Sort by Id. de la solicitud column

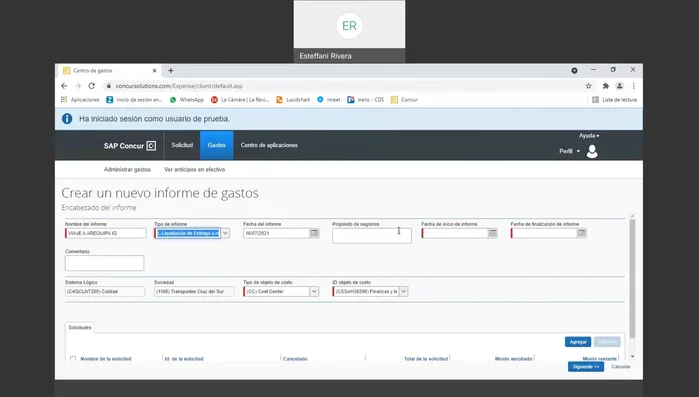tap(184, 359)
